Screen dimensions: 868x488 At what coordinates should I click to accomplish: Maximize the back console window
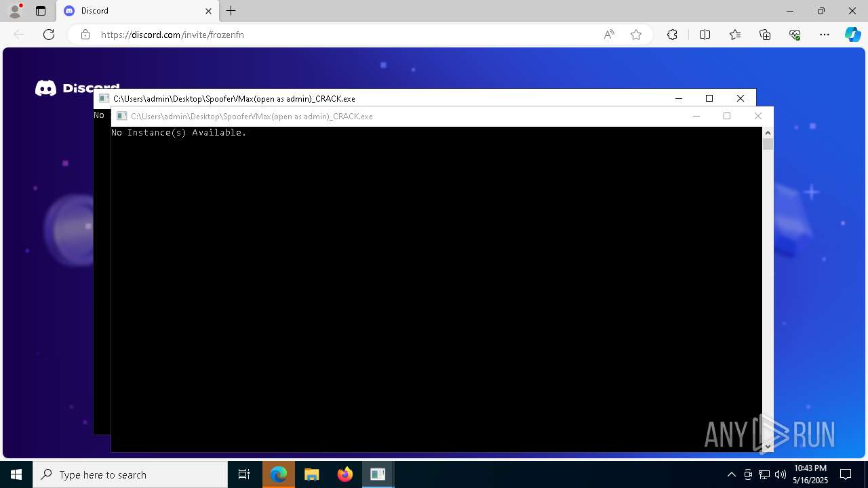[x=709, y=98]
